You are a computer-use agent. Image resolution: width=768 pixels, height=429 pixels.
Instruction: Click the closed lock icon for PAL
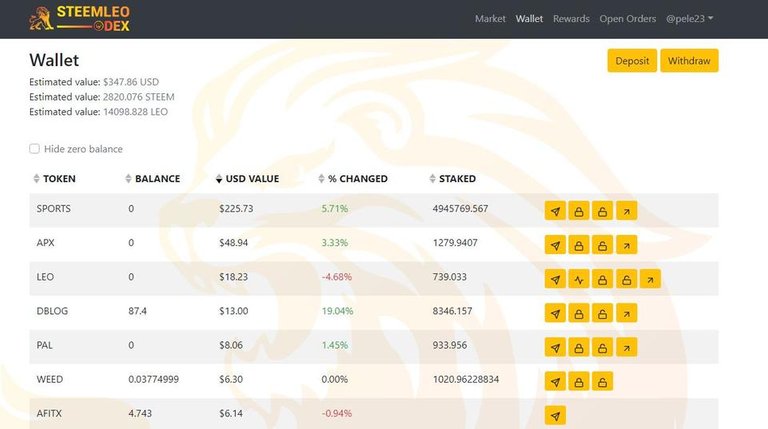point(578,348)
